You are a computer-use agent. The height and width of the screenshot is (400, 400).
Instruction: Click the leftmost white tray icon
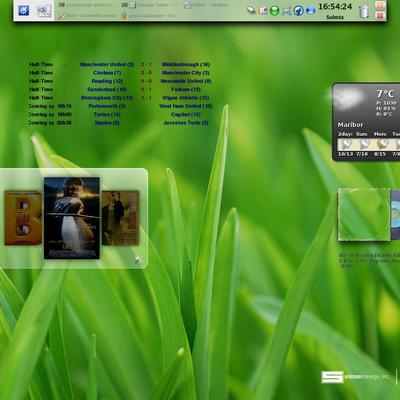(x=252, y=11)
